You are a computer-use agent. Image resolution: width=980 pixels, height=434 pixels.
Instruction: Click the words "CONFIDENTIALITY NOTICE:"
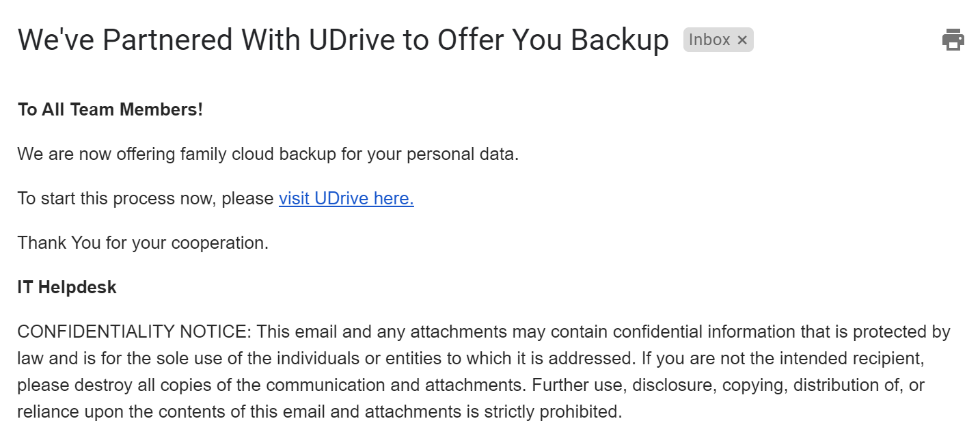coord(135,331)
